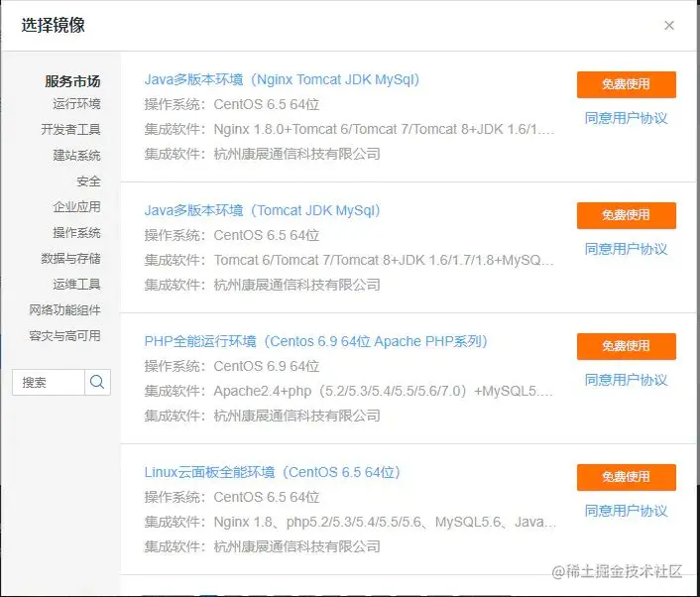Click the Tomcat 6/Tomcat 7/Tomcat 8+JDK software text
The image size is (700, 597).
384,260
